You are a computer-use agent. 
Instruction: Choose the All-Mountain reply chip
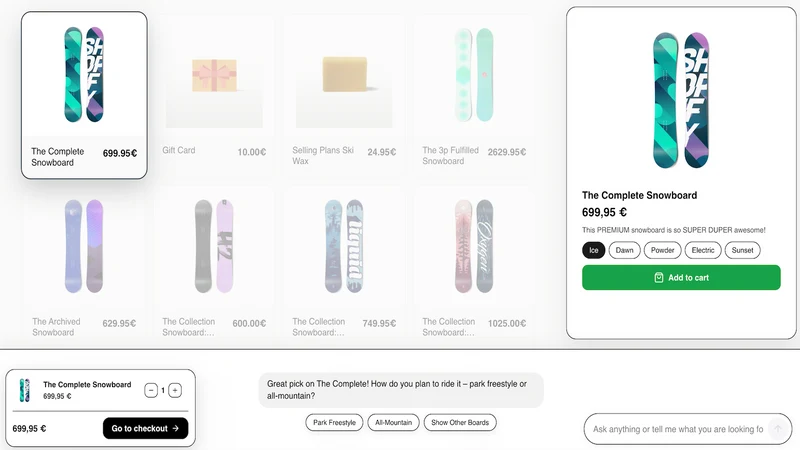(393, 422)
